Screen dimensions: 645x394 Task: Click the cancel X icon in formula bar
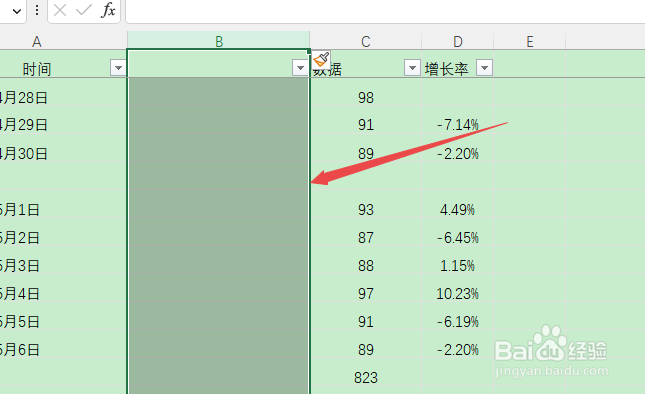(x=60, y=10)
